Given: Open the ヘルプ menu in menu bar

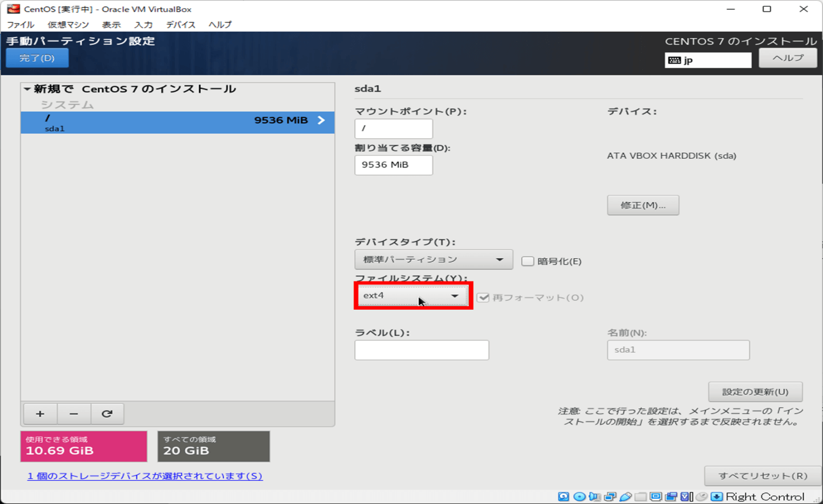Looking at the screenshot, I should [x=220, y=25].
